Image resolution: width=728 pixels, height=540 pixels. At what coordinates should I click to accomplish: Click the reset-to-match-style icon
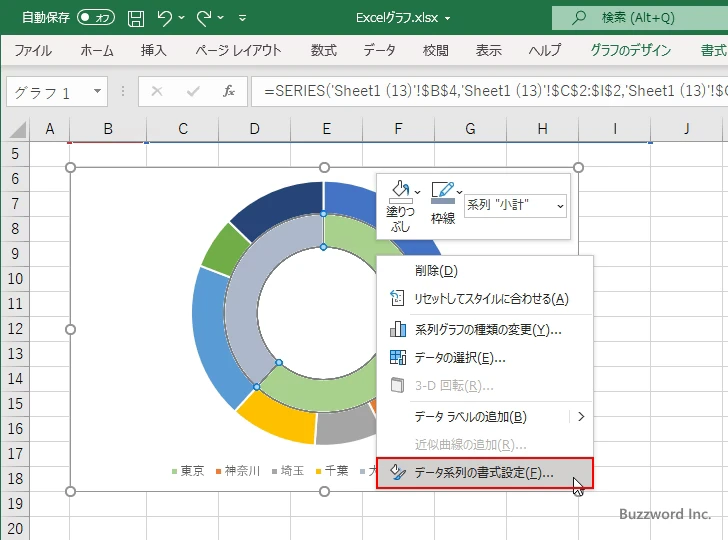click(397, 299)
